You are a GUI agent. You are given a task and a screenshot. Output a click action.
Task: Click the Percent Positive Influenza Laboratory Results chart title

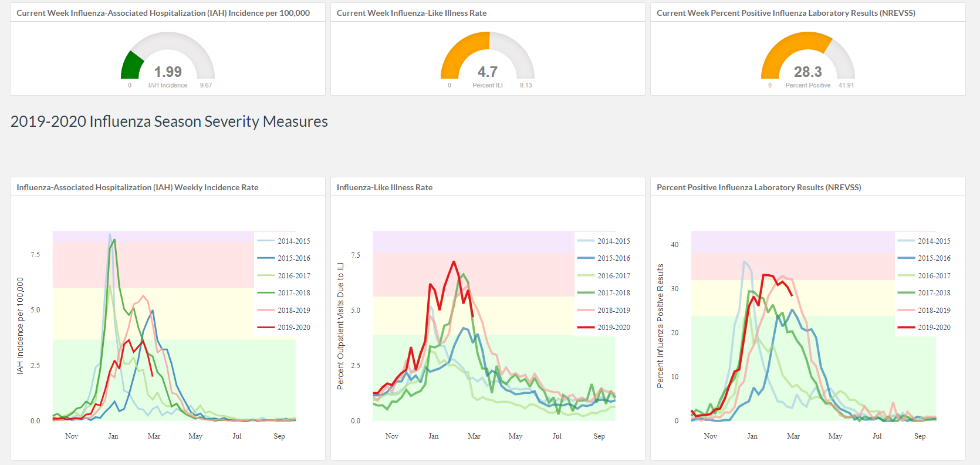tap(759, 187)
